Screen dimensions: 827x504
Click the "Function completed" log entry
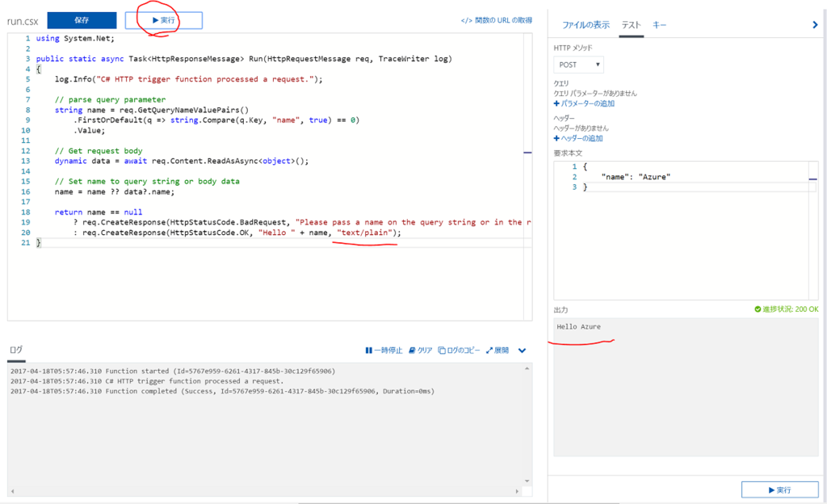(222, 391)
